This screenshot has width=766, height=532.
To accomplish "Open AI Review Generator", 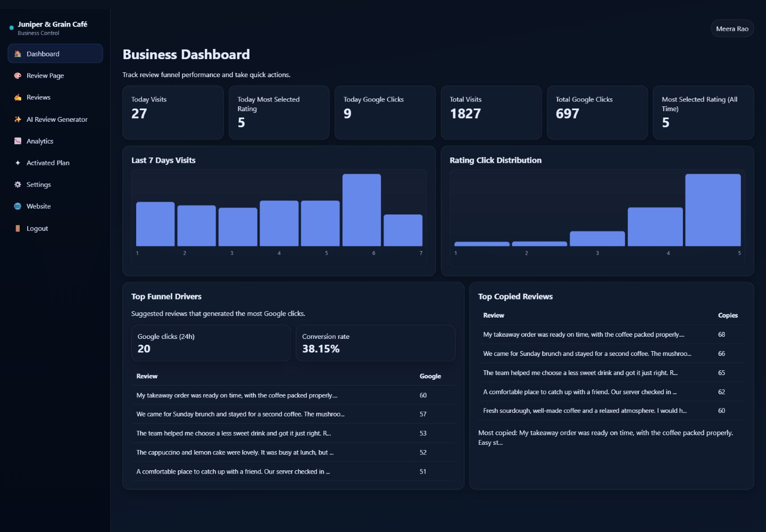I will point(55,119).
